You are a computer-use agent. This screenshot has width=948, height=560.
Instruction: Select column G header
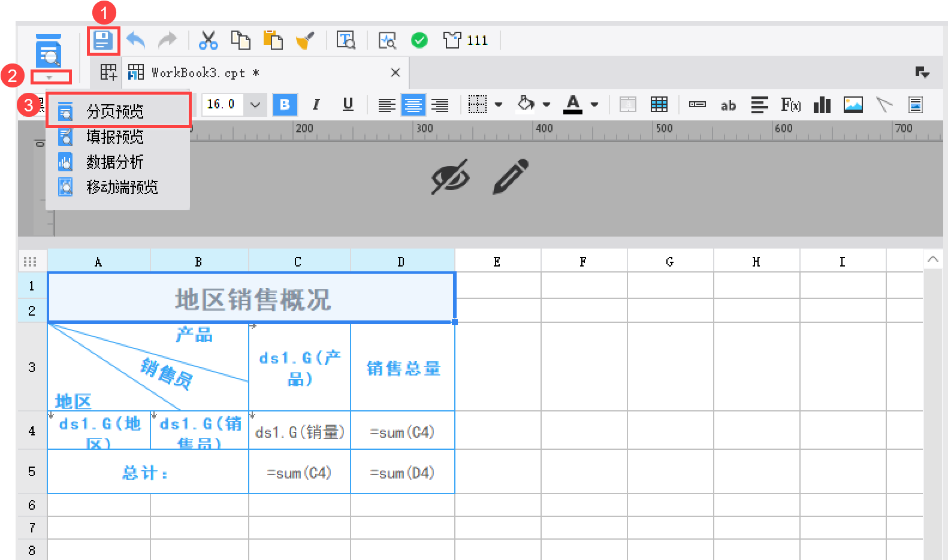pos(670,262)
